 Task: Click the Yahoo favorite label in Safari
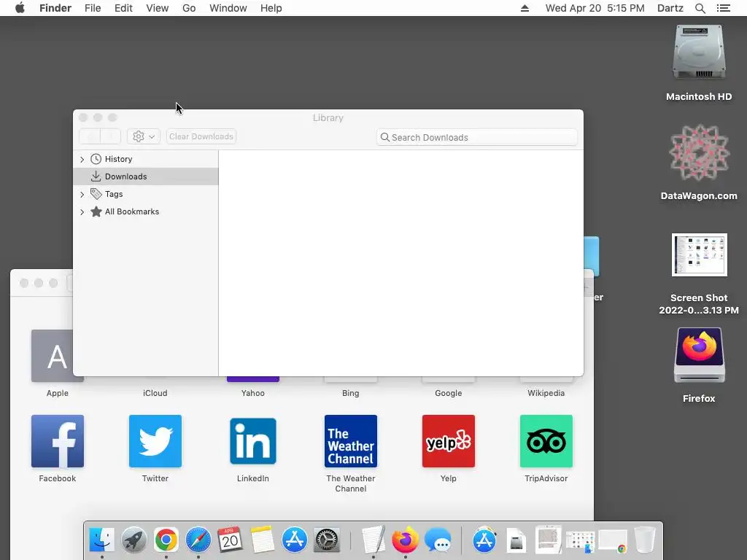(x=253, y=393)
